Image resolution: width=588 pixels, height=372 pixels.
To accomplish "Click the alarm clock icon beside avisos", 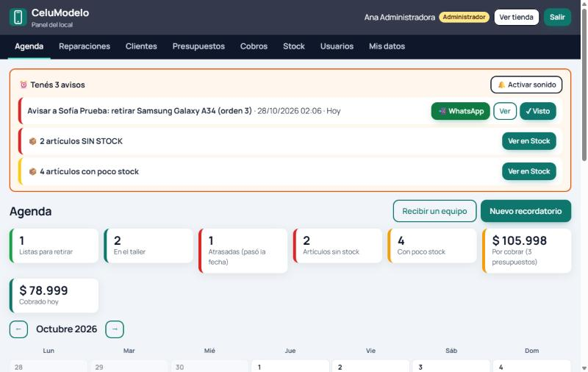I will coord(24,85).
